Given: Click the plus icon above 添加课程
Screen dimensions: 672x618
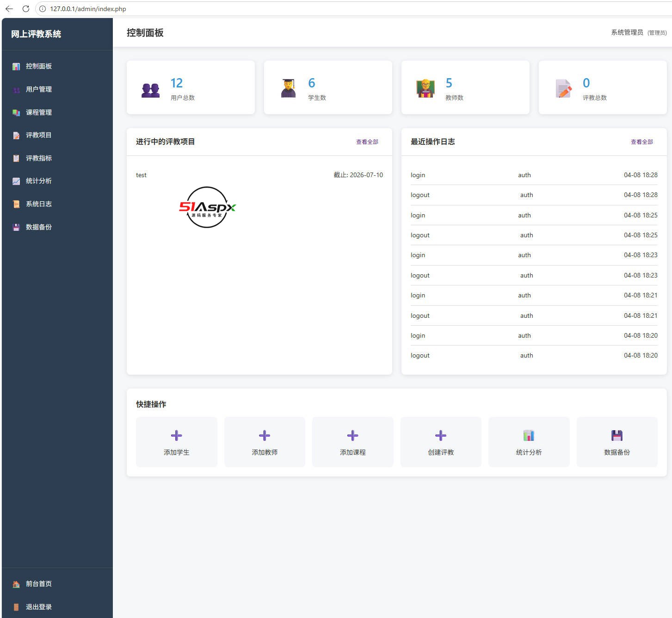Looking at the screenshot, I should 352,435.
